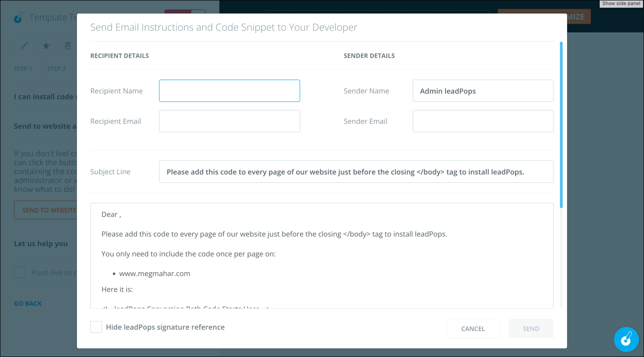The image size is (644, 357).
Task: Click the www.megmahar.com text in email body
Action: click(x=155, y=273)
